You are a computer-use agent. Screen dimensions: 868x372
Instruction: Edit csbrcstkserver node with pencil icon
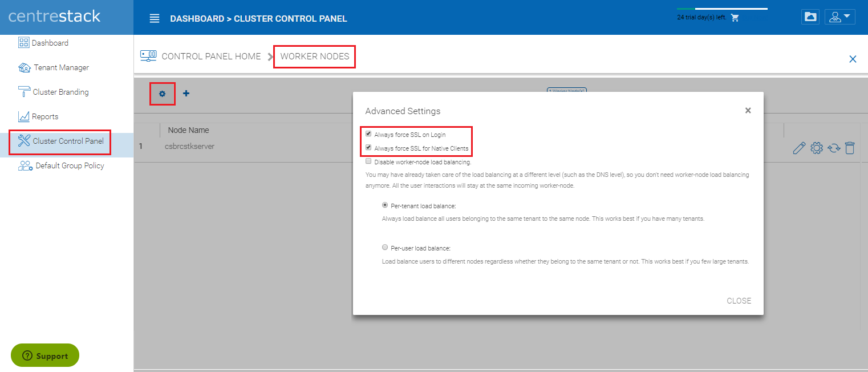point(799,148)
